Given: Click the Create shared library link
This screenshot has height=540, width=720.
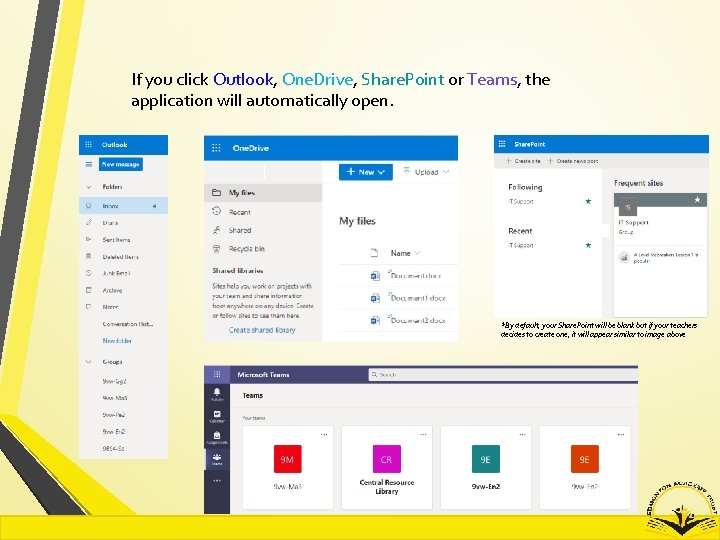Looking at the screenshot, I should pyautogui.click(x=262, y=330).
